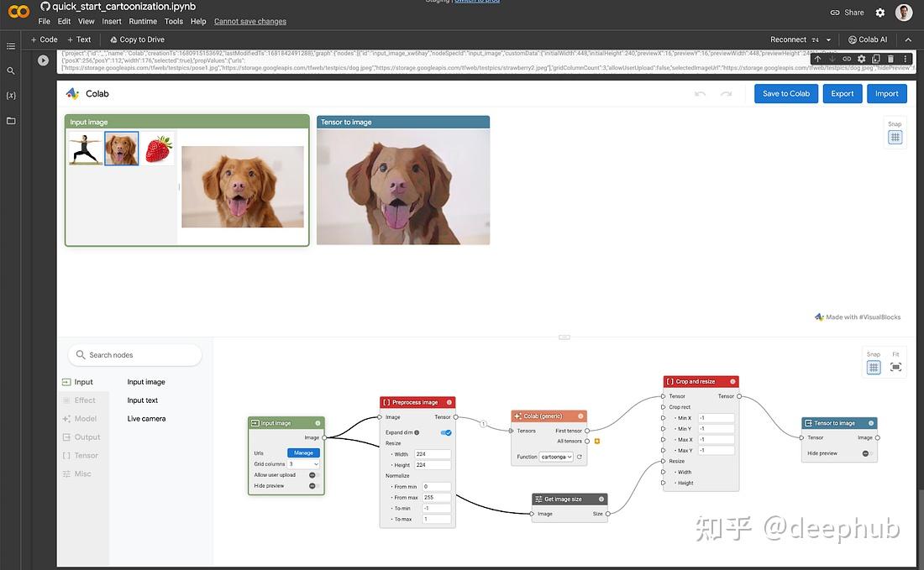Click the notebook settings gear icon
Screen dimensions: 924x570
click(x=879, y=12)
